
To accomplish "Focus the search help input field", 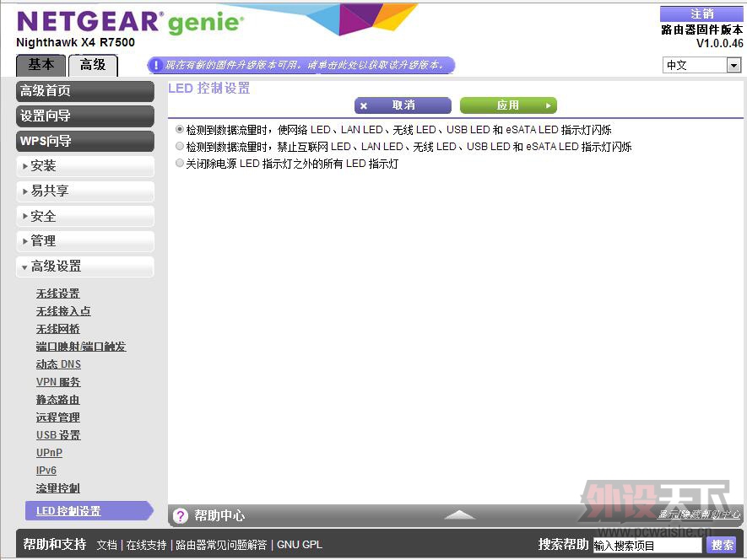I will 647,545.
